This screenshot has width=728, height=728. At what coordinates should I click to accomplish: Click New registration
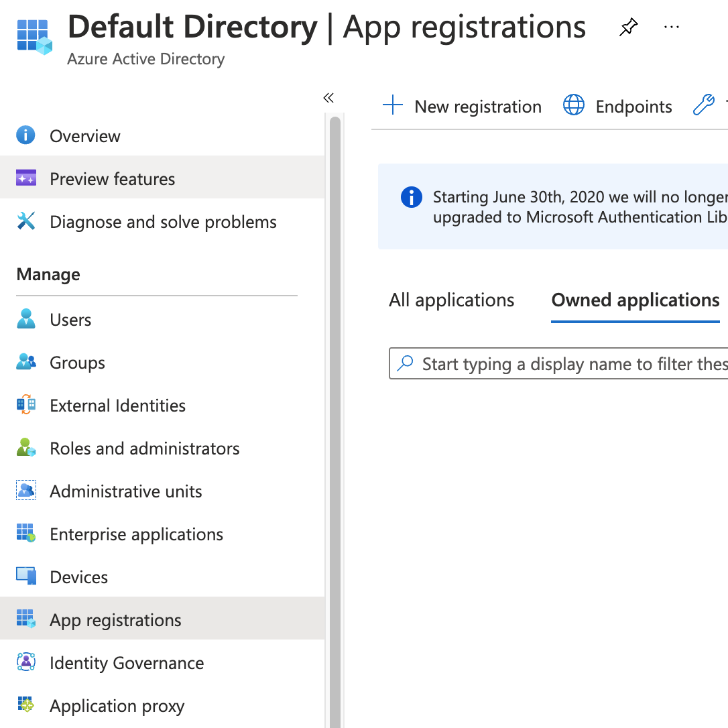[463, 106]
